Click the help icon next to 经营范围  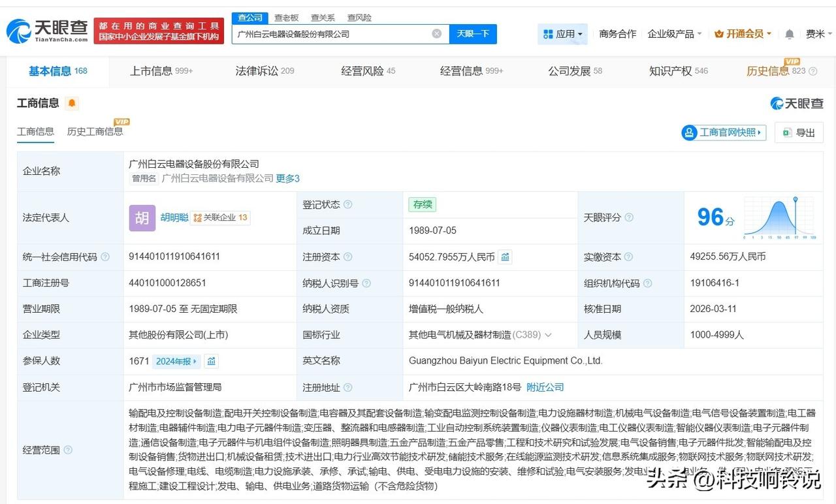(68, 450)
